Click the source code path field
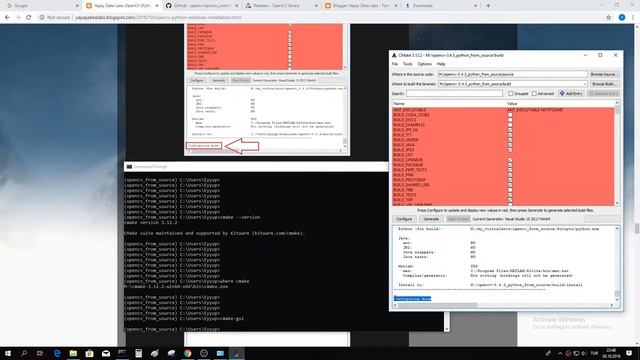 (x=513, y=74)
